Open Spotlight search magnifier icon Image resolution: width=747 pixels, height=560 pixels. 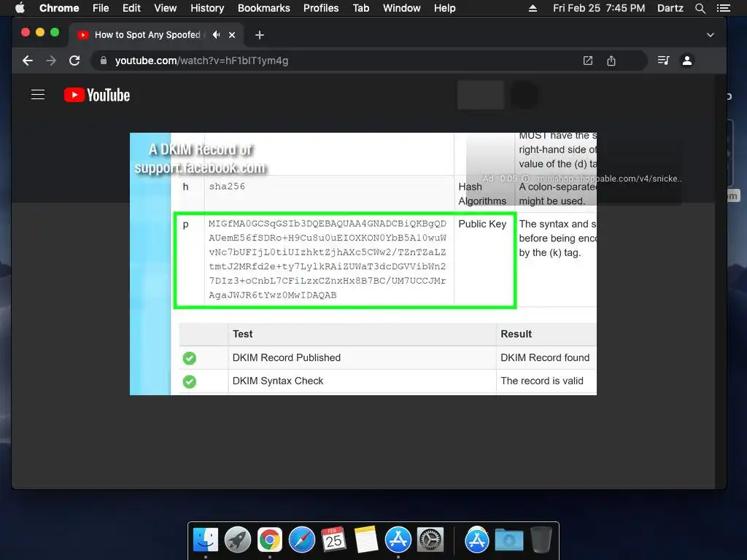[x=700, y=8]
